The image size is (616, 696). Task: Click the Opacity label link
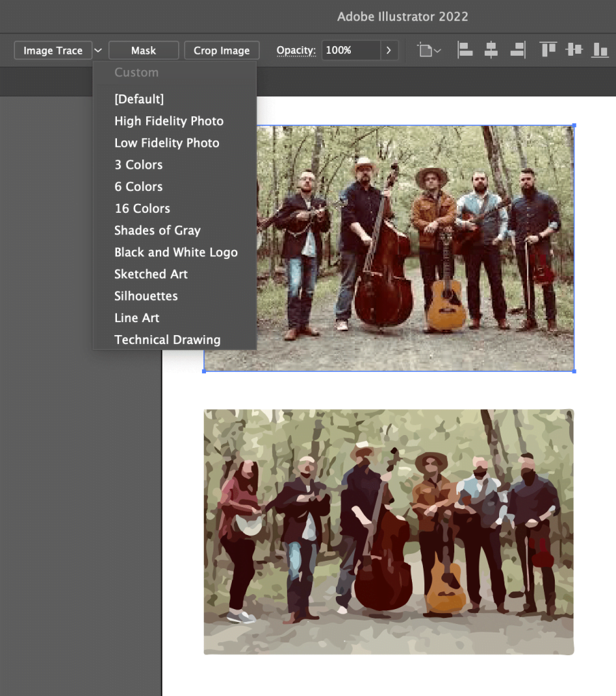point(296,50)
